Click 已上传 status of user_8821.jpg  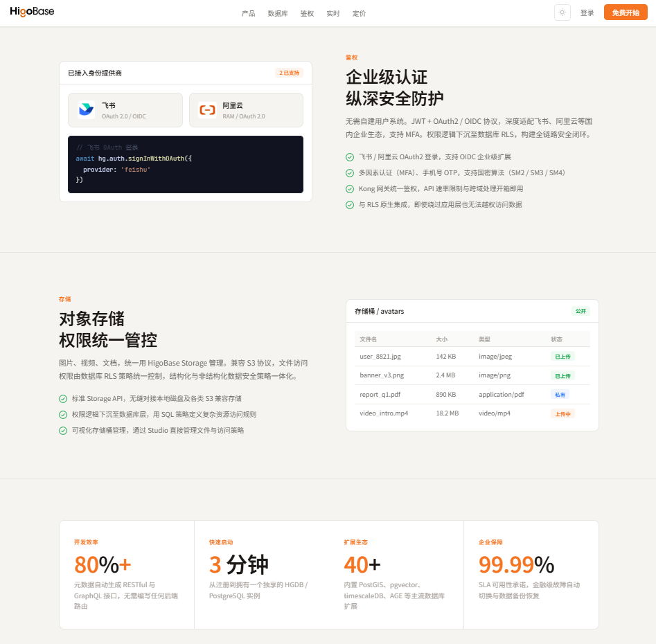pyautogui.click(x=562, y=357)
